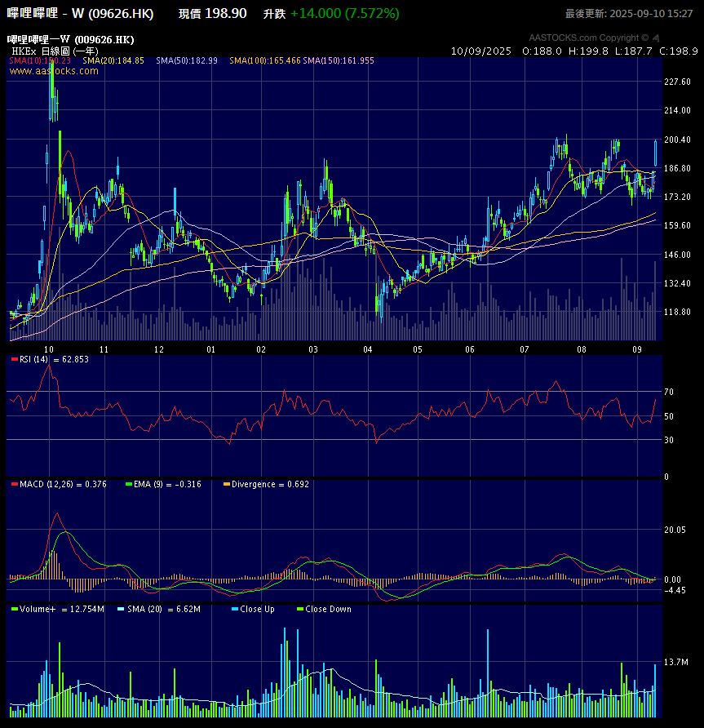
Task: Click the low price L:187.7
Action: 634,51
